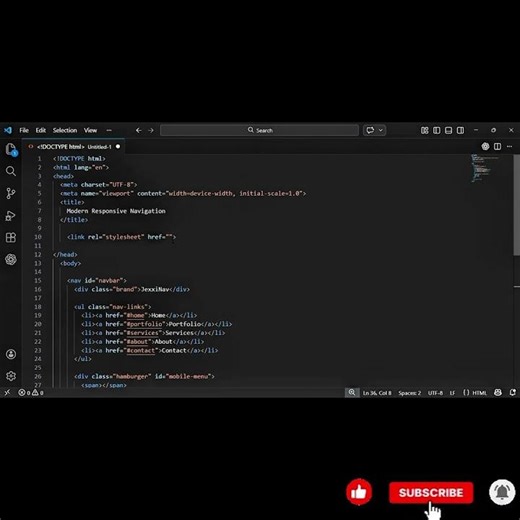Click the text "Modern Responsive Navigation"
Viewport: 520px width, 520px height.
[x=116, y=211]
